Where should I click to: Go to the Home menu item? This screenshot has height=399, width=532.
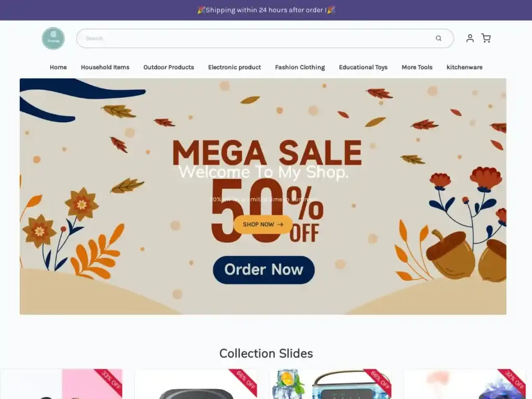point(58,67)
